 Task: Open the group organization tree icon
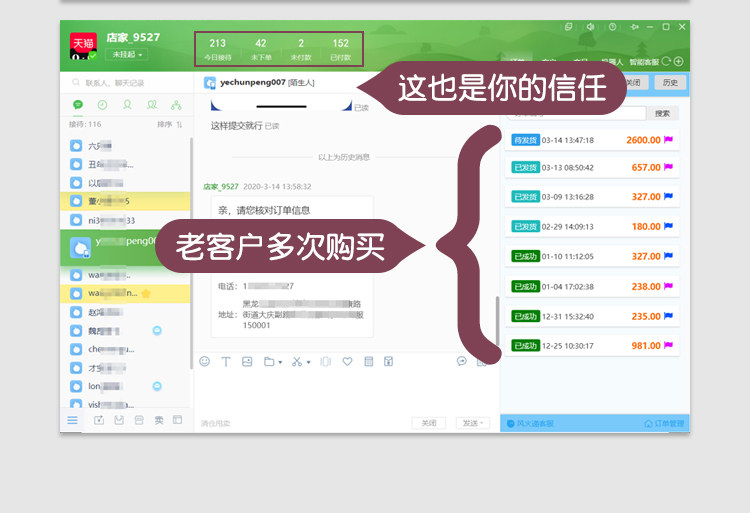[x=176, y=105]
